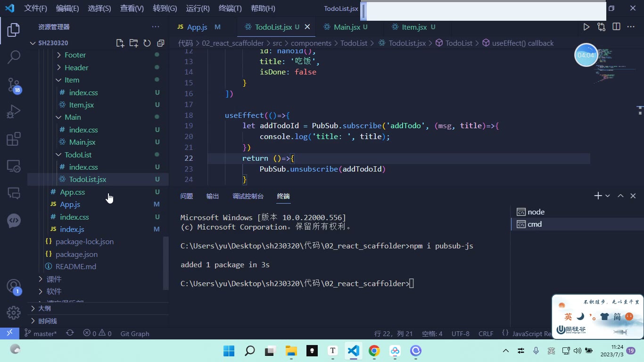The image size is (644, 362).
Task: Switch to the 问题 problems panel tab
Action: (x=187, y=196)
